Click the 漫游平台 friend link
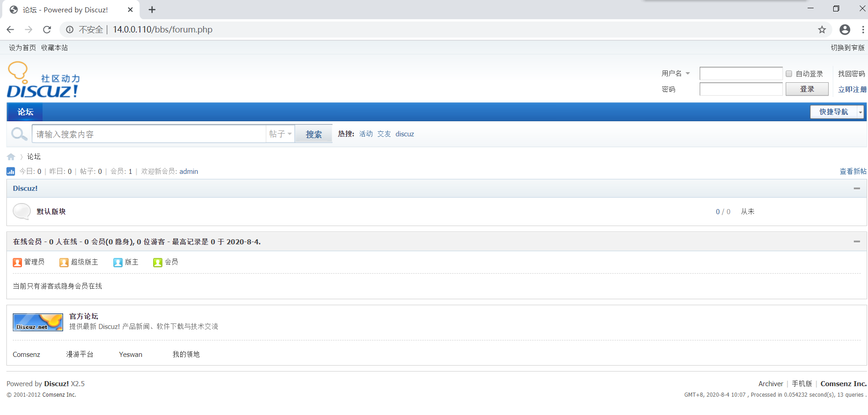Image resolution: width=868 pixels, height=415 pixels. [x=80, y=355]
